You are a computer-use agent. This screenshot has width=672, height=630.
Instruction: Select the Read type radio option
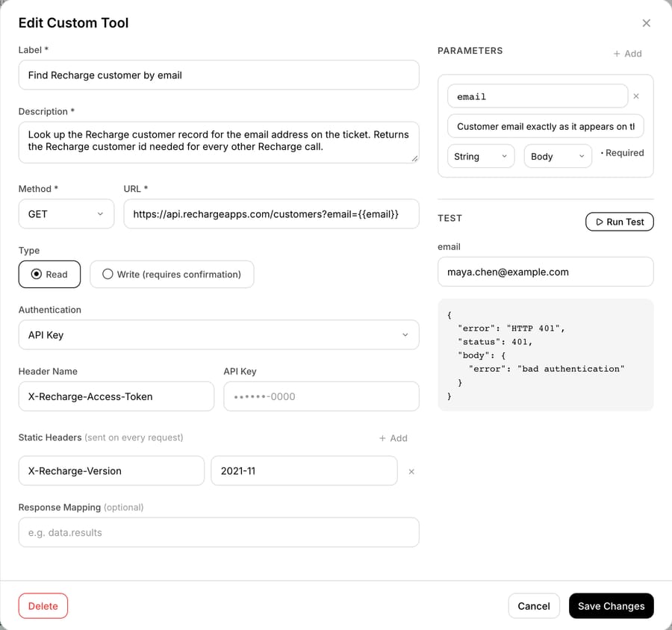pyautogui.click(x=49, y=274)
